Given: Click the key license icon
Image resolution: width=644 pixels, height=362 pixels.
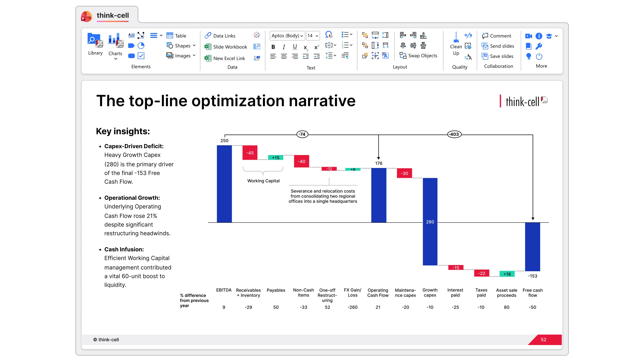Looking at the screenshot, I should [539, 46].
